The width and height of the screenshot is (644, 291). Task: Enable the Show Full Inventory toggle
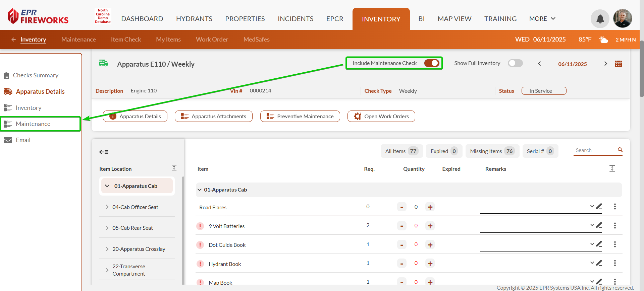[x=515, y=63]
